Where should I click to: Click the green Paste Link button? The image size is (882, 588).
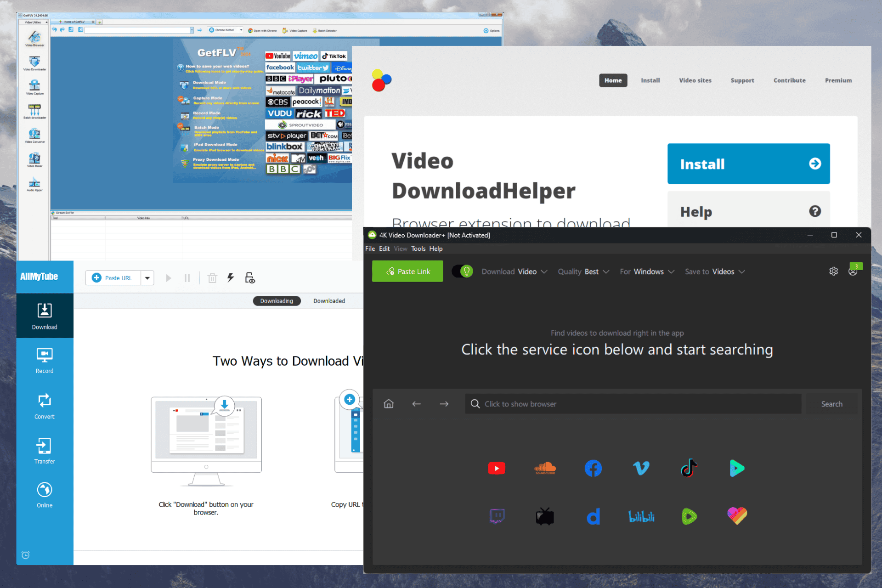point(407,271)
